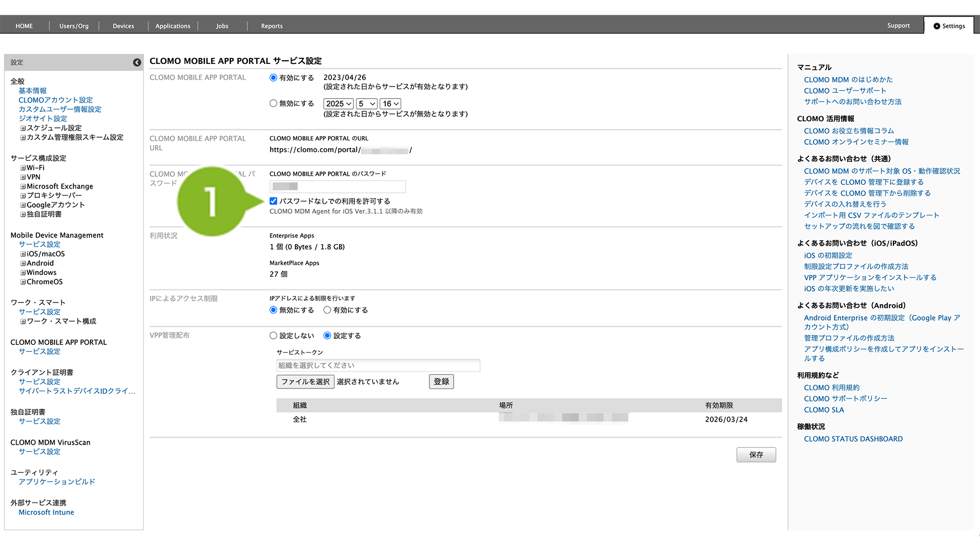Expand VPN configuration node
The image size is (980, 551).
pos(23,177)
